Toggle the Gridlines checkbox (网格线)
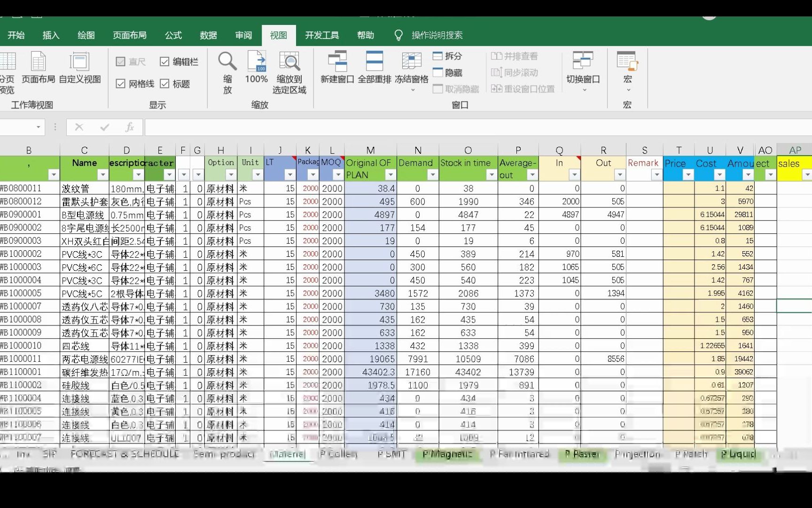The height and width of the screenshot is (508, 812). pos(120,84)
